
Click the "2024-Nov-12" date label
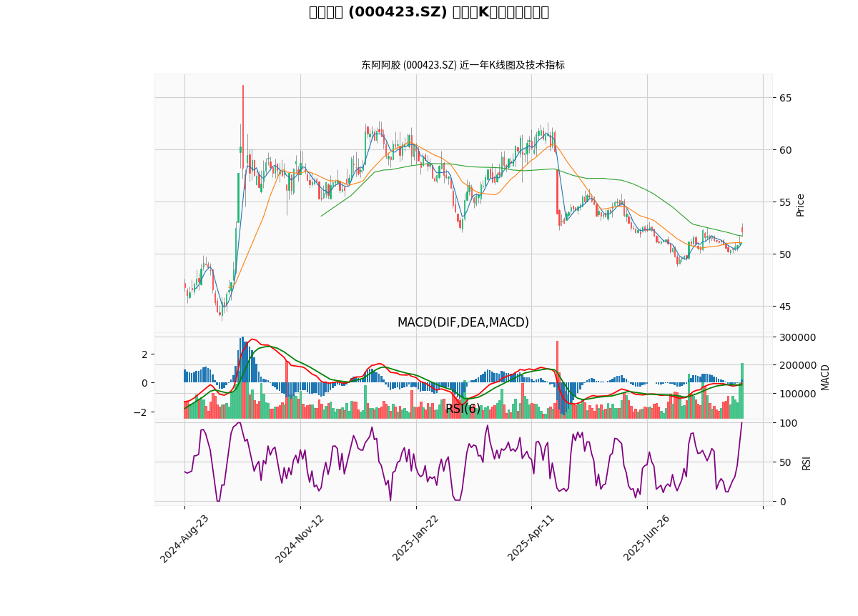point(300,539)
